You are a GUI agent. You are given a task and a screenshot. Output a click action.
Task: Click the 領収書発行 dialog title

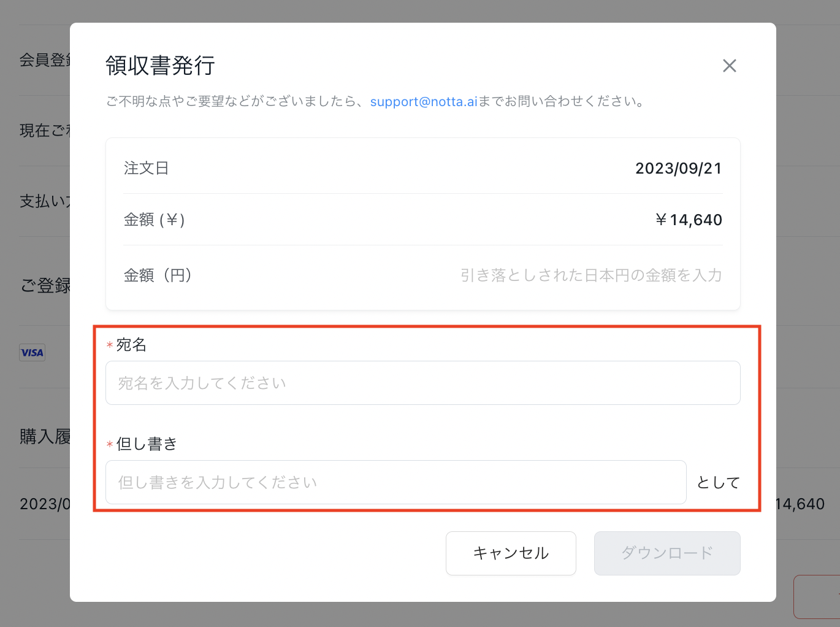coord(160,65)
